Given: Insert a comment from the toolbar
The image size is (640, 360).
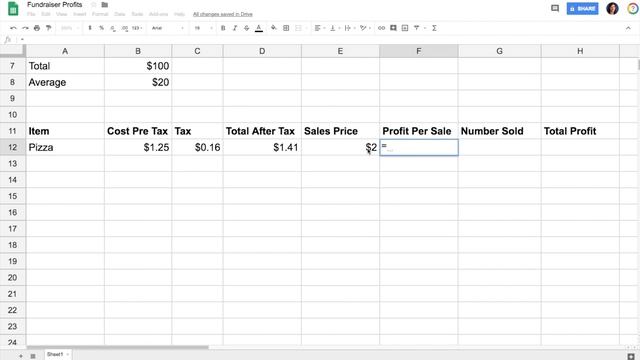Looking at the screenshot, I should click(x=393, y=28).
